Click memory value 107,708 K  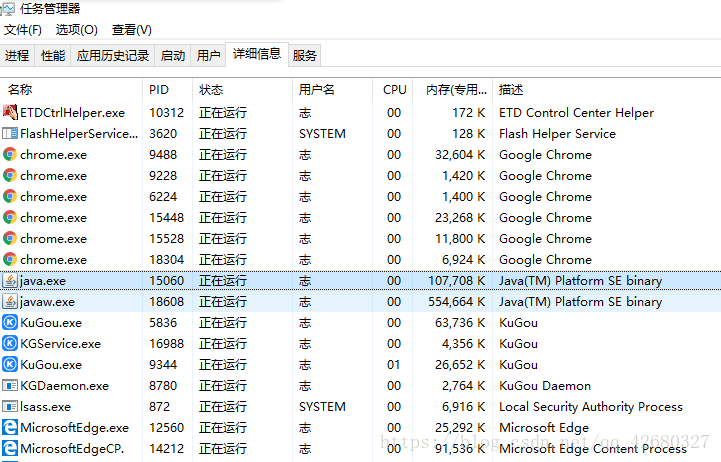[x=457, y=281]
